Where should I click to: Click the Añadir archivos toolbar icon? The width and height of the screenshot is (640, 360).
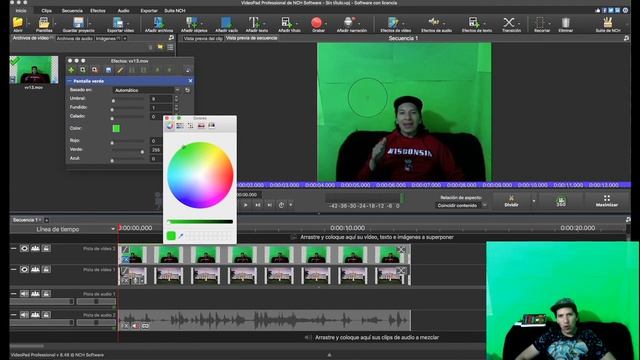pyautogui.click(x=158, y=23)
